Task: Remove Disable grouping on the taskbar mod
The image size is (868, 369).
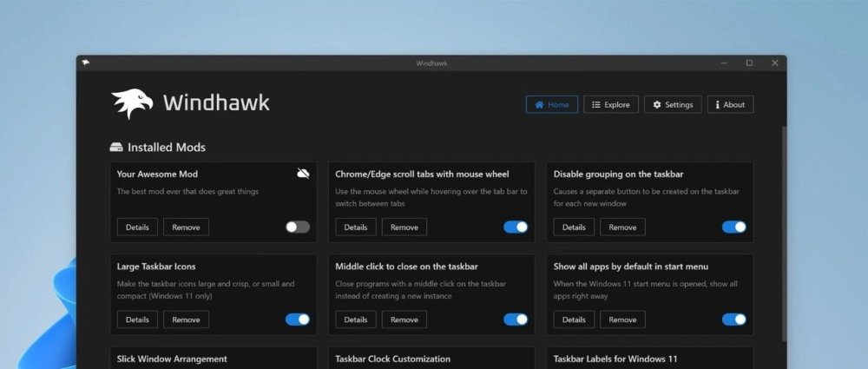Action: tap(622, 227)
